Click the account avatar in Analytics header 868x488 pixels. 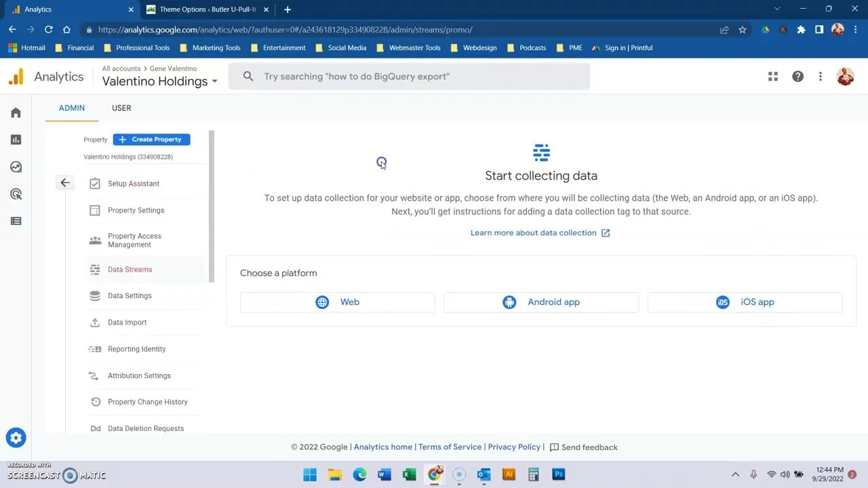(845, 77)
